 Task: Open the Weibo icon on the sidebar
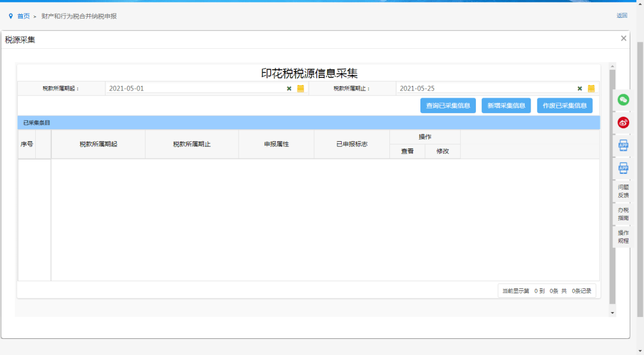[623, 123]
